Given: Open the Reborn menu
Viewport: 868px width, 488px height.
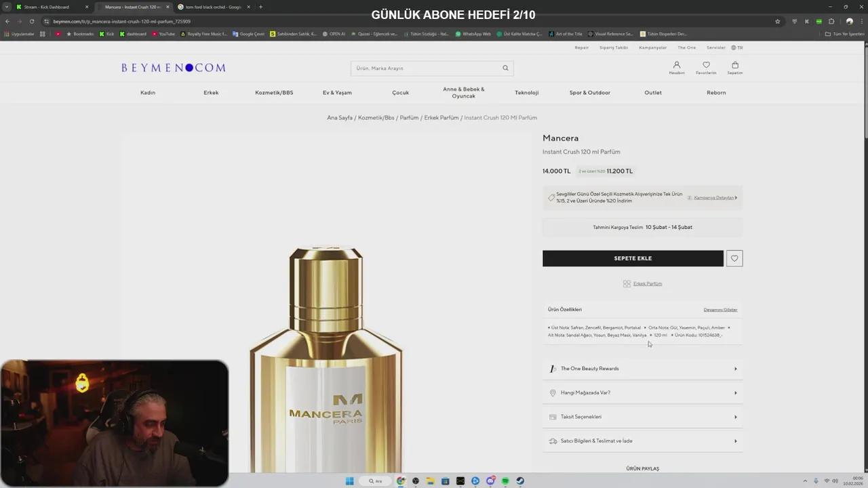Looking at the screenshot, I should [x=716, y=93].
